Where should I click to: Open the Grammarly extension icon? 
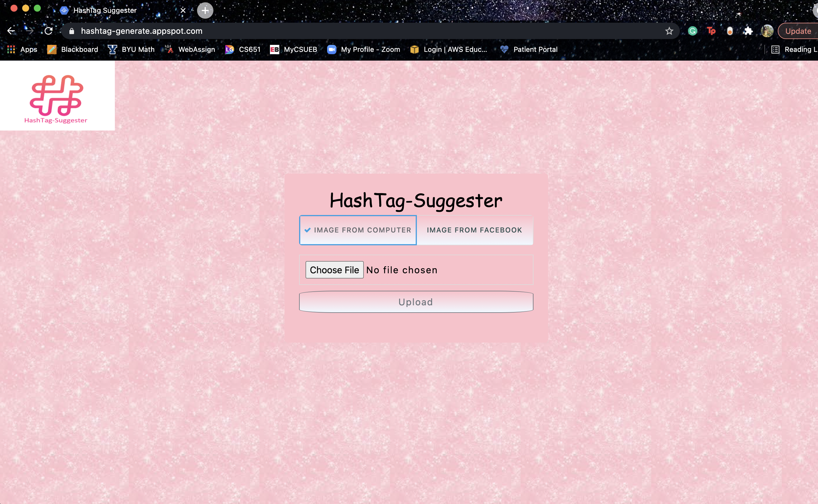click(693, 31)
